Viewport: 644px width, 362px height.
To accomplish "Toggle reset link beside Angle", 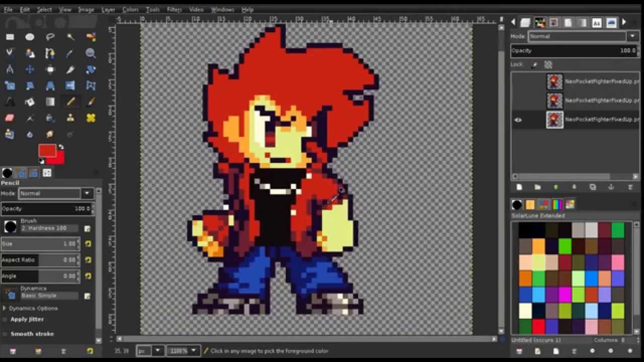I will point(88,276).
